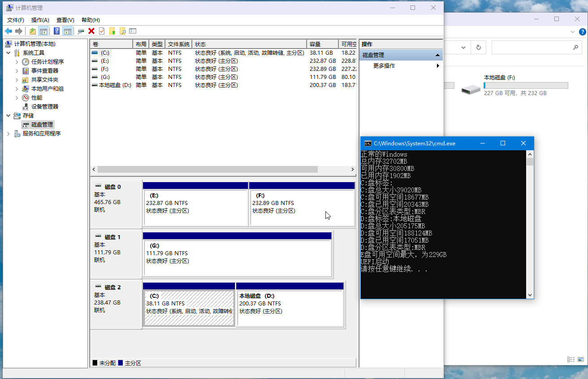588x379 pixels.
Task: Collapse the 存储 tree node
Action: [x=9, y=116]
